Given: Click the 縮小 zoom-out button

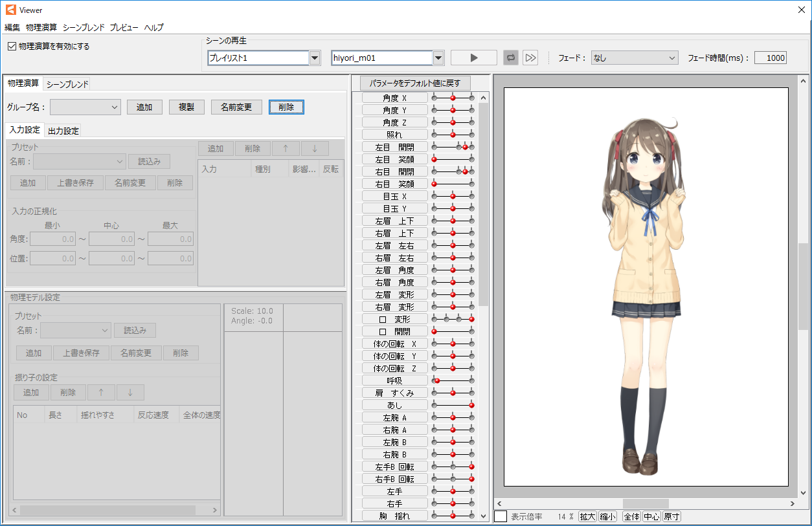Looking at the screenshot, I should click(607, 516).
